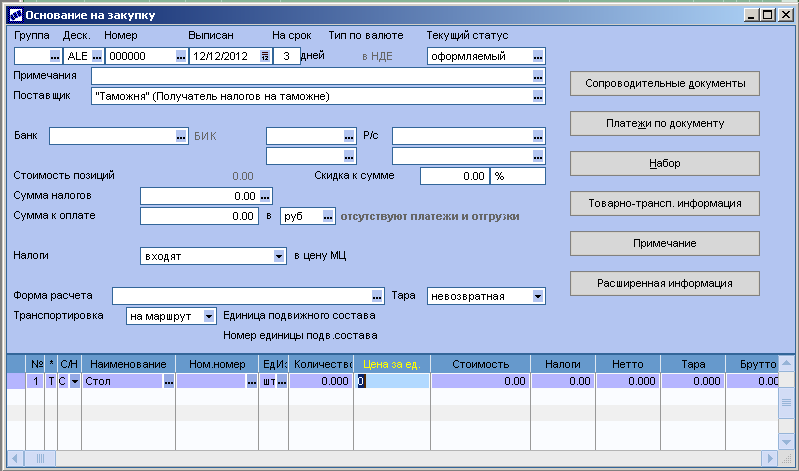This screenshot has width=799, height=471.
Task: Open Платежи по документу
Action: coord(664,123)
